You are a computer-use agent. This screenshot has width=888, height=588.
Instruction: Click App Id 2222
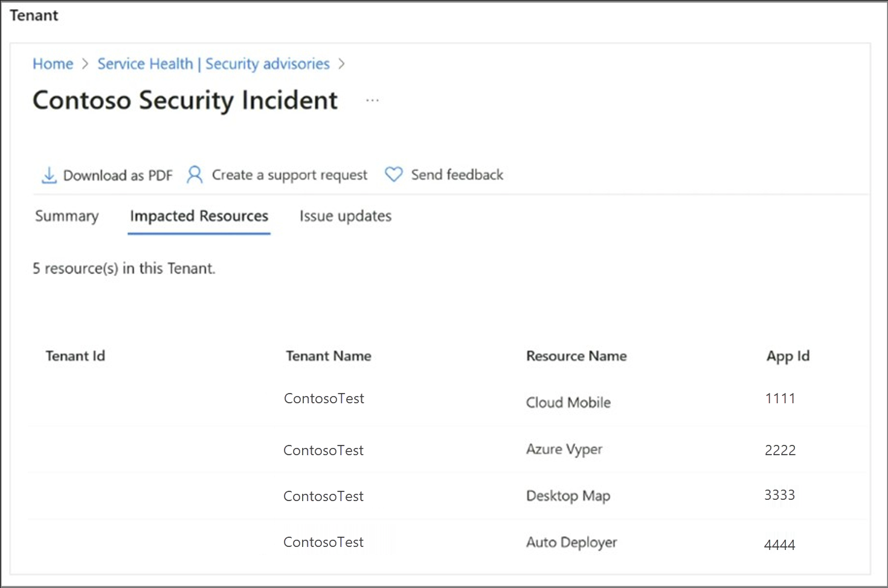tap(780, 450)
